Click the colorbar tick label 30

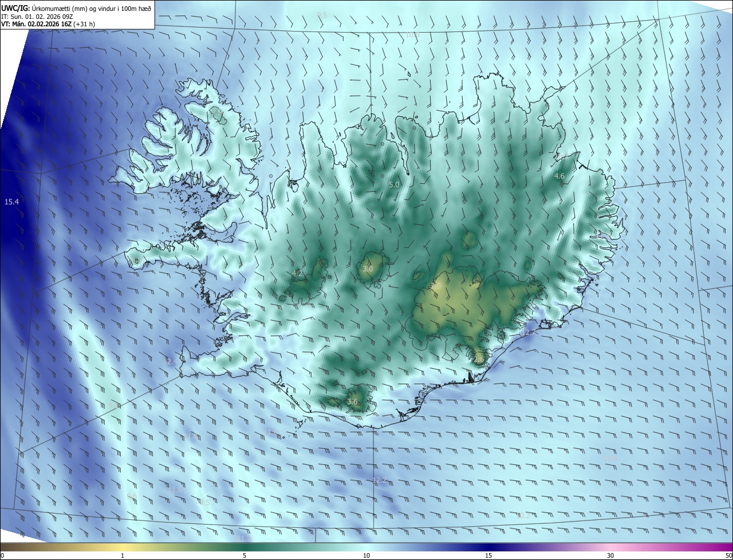pos(610,555)
